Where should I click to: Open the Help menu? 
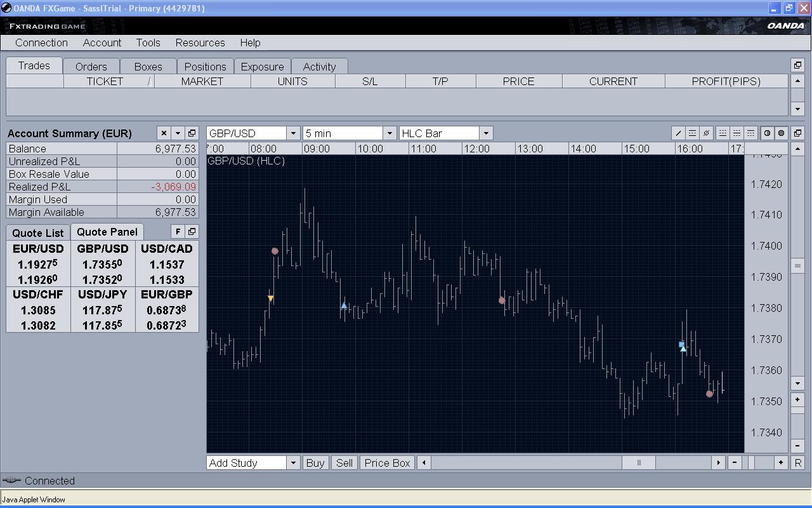250,43
